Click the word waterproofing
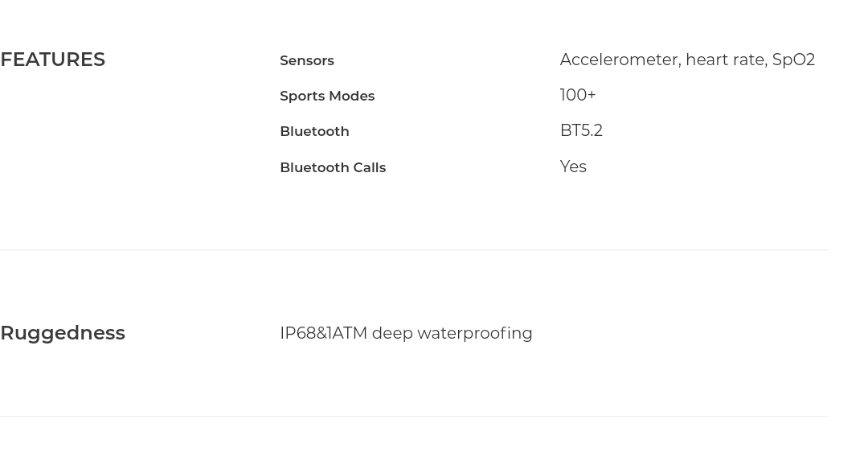Screen dimensions: 868x469 coord(474,333)
